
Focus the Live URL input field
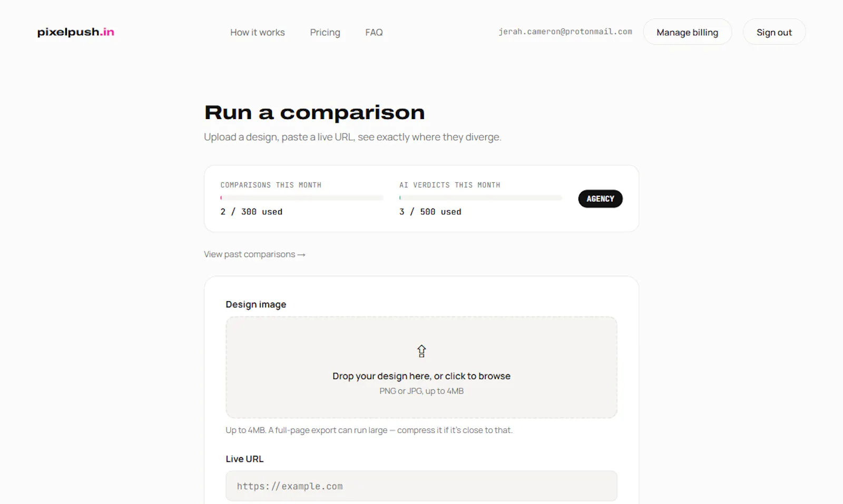(421, 486)
